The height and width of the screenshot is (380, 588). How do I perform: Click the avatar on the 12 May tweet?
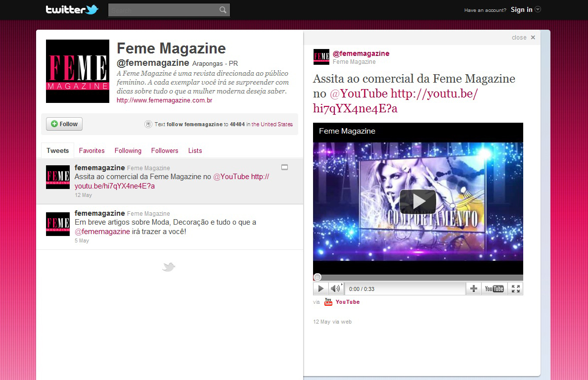coord(58,177)
